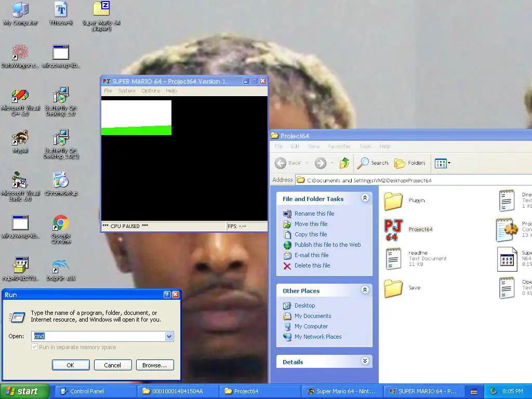Launch Dolphin x86 emulator shortcut
Image resolution: width=532 pixels, height=399 pixels.
coord(61,270)
